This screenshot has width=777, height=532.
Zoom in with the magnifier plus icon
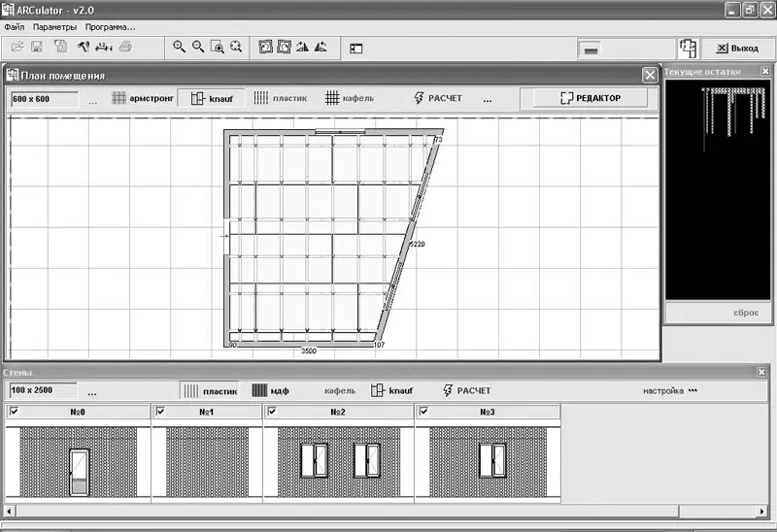click(179, 47)
